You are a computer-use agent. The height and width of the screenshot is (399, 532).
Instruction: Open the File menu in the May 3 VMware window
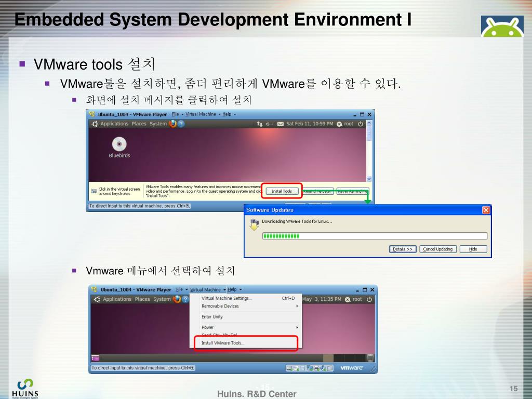point(179,290)
